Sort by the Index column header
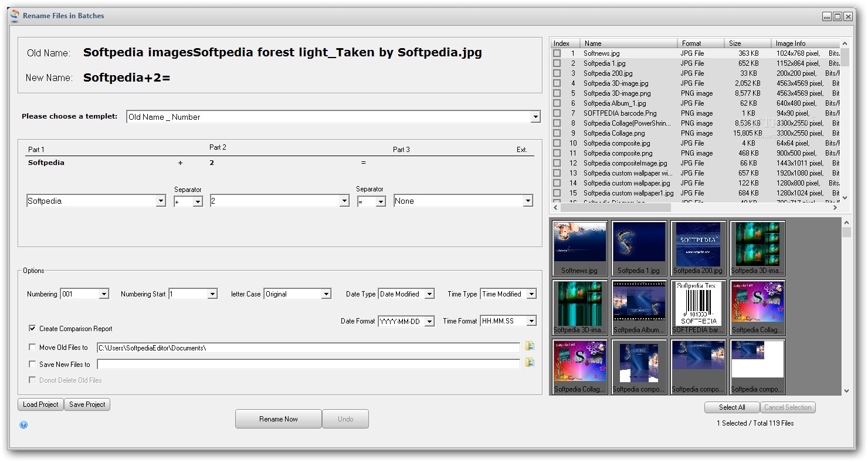This screenshot has width=868, height=462. [x=565, y=43]
